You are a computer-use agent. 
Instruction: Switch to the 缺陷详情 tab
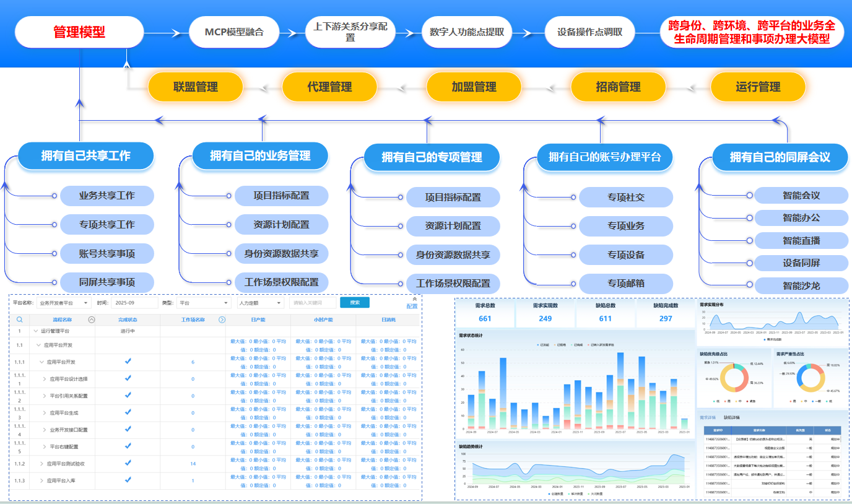tap(732, 418)
